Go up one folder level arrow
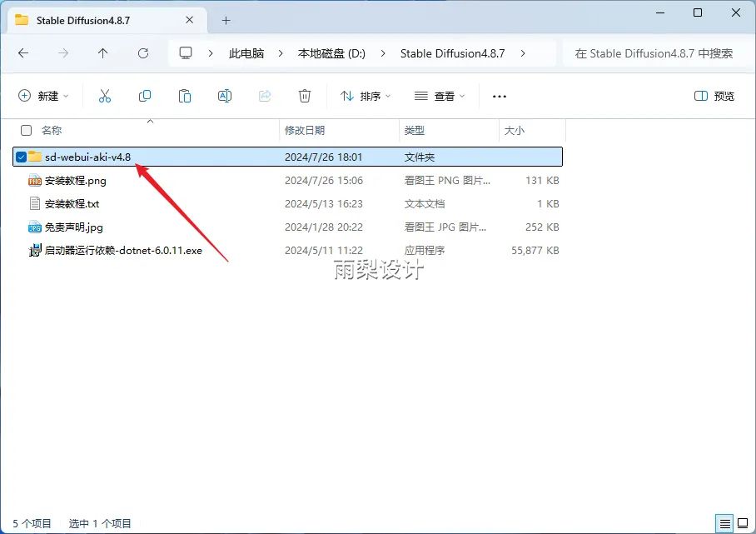The width and height of the screenshot is (756, 534). click(102, 53)
